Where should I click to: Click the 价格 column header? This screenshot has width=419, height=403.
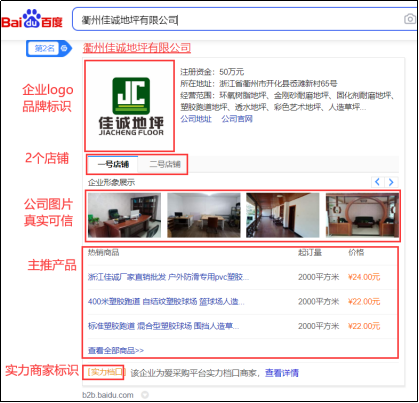tap(356, 252)
